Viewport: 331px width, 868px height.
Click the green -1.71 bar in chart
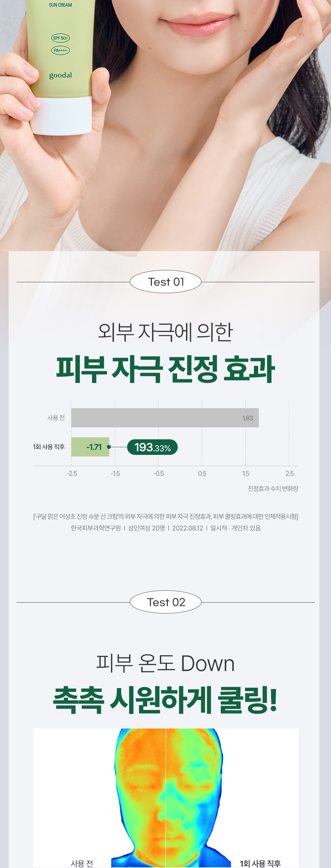pos(90,447)
